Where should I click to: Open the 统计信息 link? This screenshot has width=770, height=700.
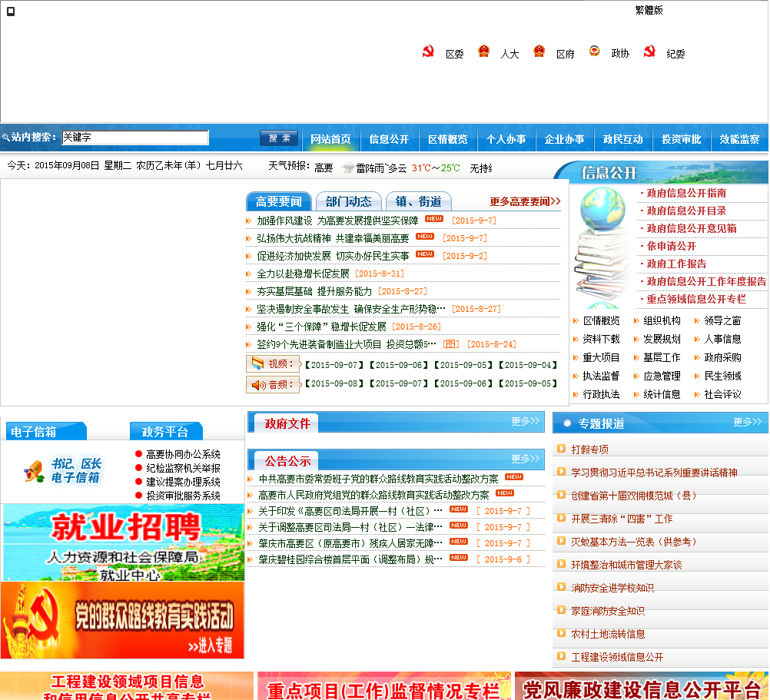[662, 394]
